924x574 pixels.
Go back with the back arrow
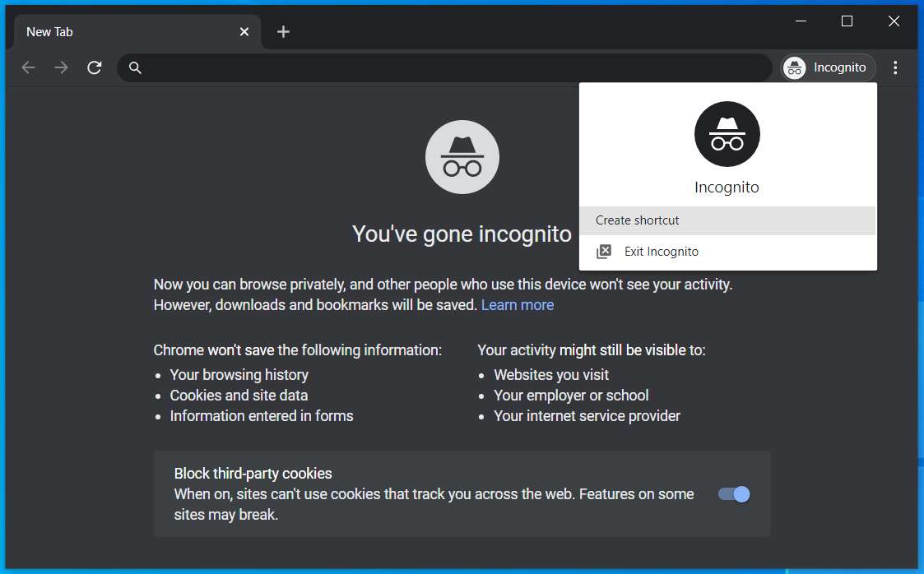coord(28,67)
